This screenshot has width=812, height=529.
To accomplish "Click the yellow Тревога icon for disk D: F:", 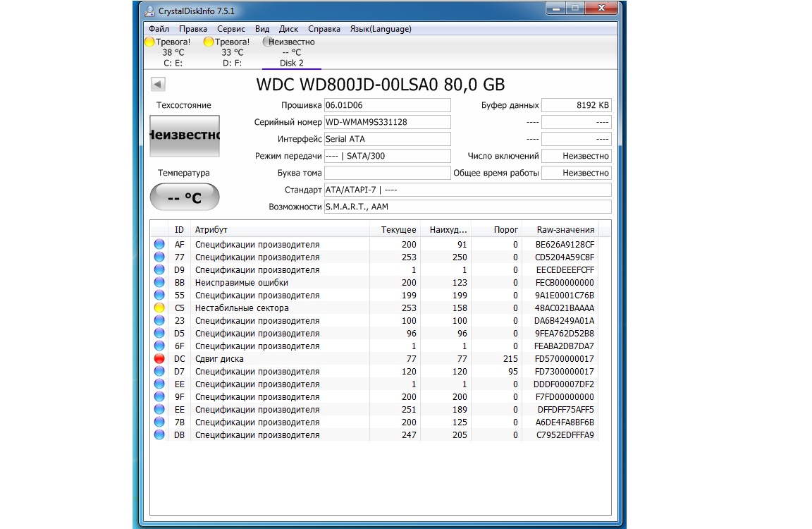I will [209, 42].
